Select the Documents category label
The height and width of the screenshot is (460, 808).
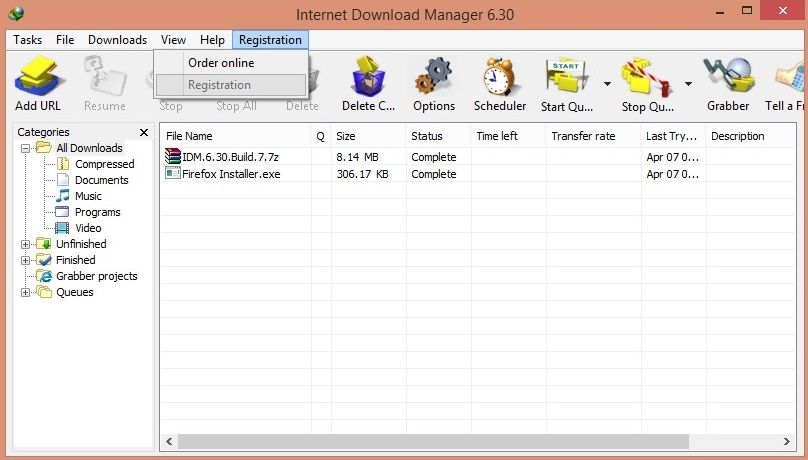click(x=102, y=180)
